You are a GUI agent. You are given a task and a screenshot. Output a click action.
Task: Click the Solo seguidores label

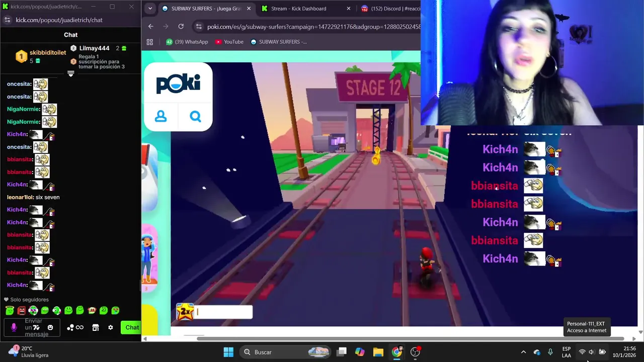point(29,300)
